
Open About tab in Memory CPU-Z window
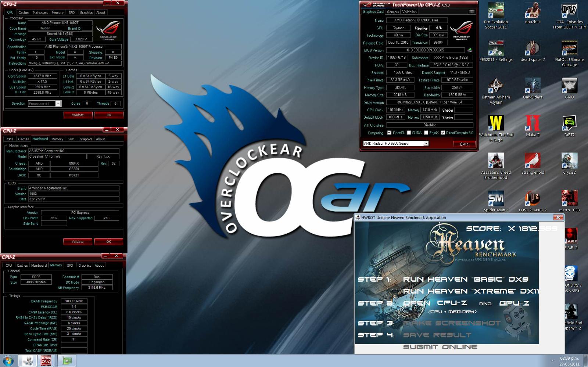click(99, 265)
